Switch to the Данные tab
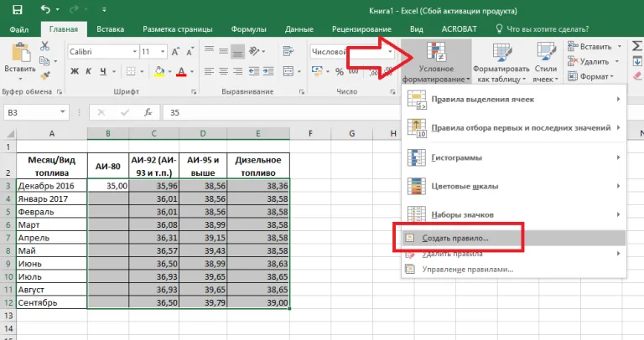 (299, 29)
